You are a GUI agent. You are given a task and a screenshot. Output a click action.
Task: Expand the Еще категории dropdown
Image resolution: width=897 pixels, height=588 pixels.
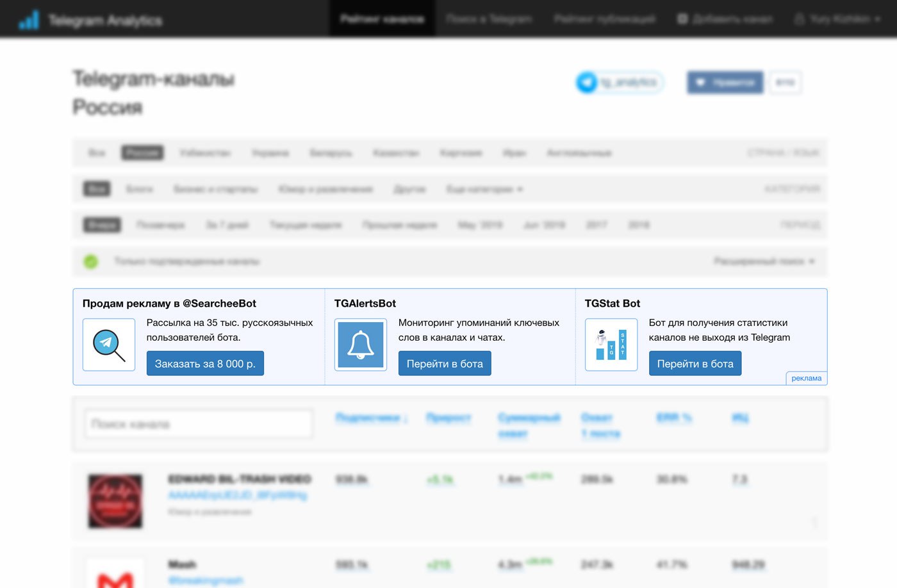coord(484,189)
